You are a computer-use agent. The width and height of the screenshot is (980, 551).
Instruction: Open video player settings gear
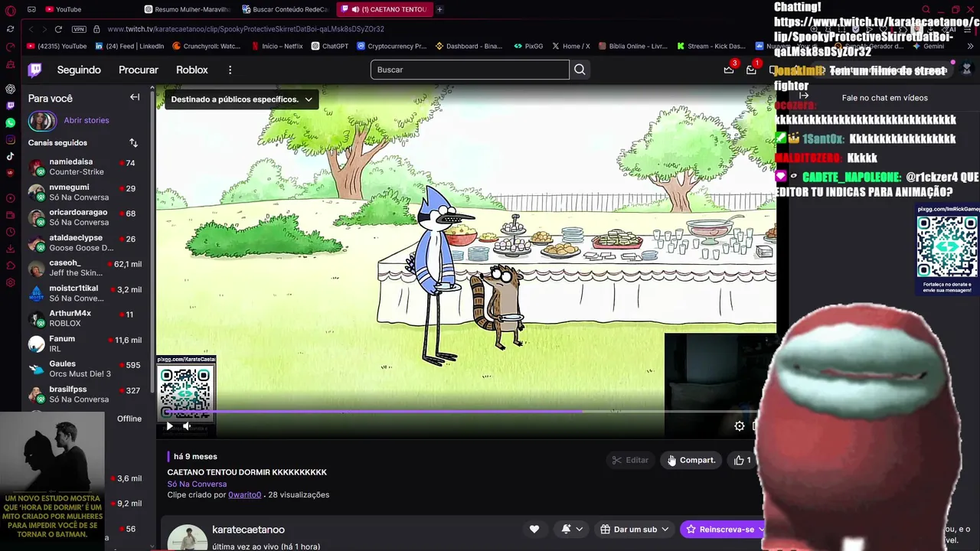coord(740,426)
